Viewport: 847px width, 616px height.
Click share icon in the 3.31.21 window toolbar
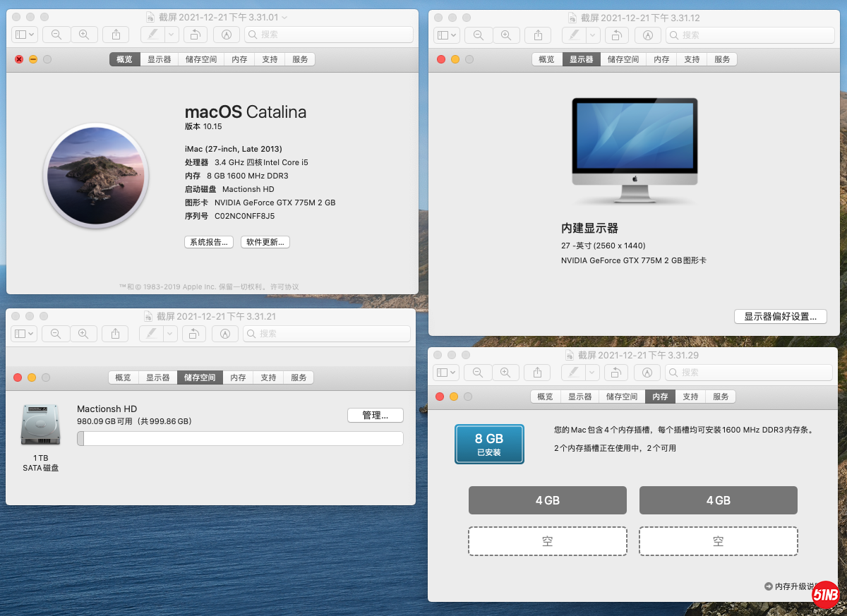116,334
